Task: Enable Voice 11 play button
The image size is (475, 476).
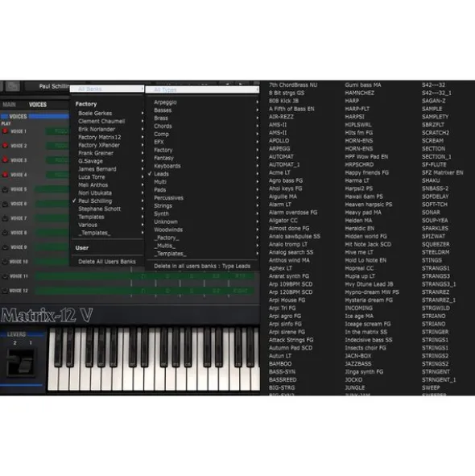Action: (5, 276)
